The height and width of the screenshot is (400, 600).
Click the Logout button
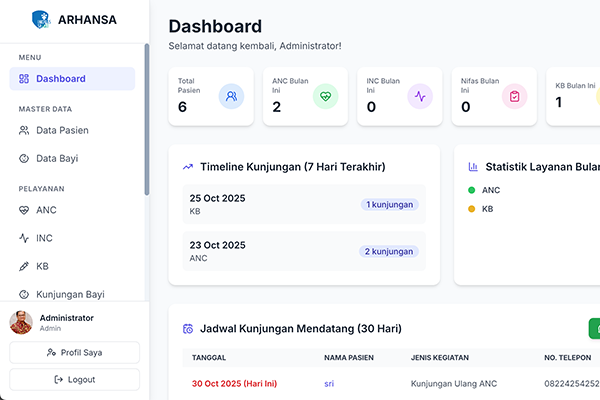[75, 380]
